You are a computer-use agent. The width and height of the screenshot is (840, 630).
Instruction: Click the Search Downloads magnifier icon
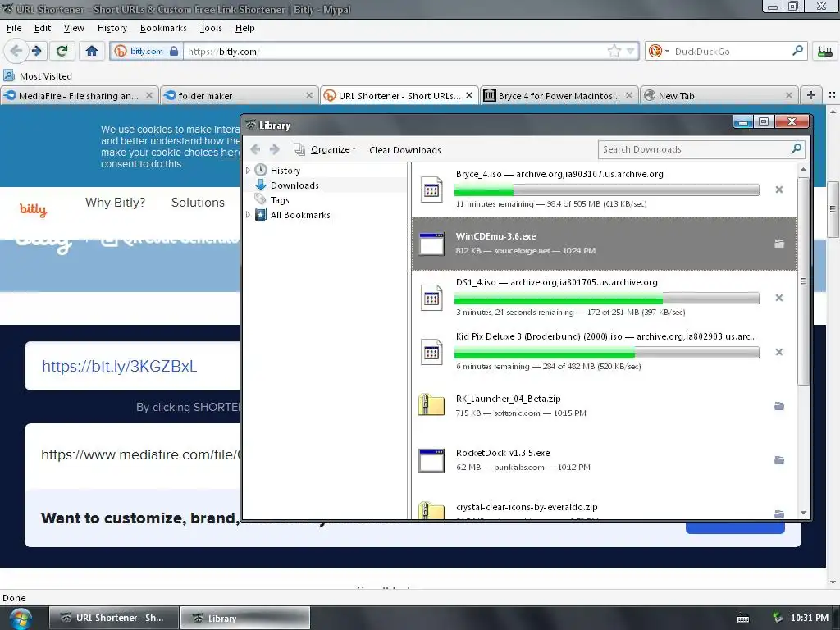point(796,149)
